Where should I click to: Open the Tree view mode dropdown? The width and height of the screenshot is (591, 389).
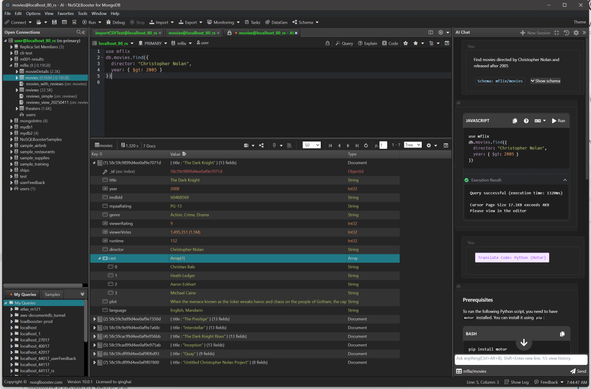[412, 145]
